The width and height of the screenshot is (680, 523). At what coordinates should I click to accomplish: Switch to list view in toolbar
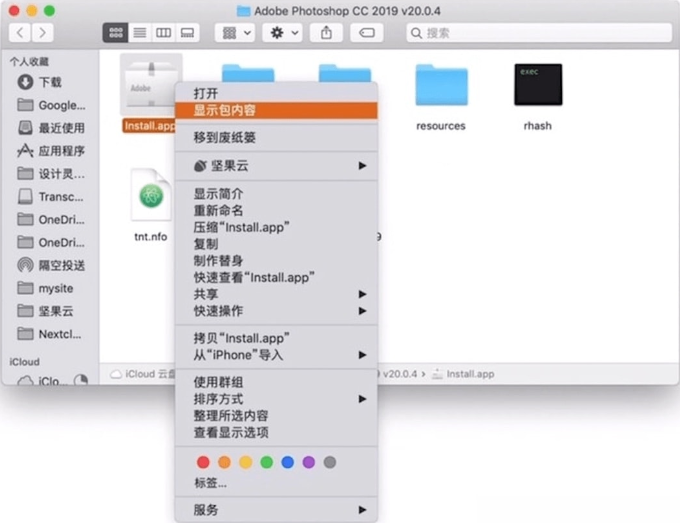(x=140, y=33)
